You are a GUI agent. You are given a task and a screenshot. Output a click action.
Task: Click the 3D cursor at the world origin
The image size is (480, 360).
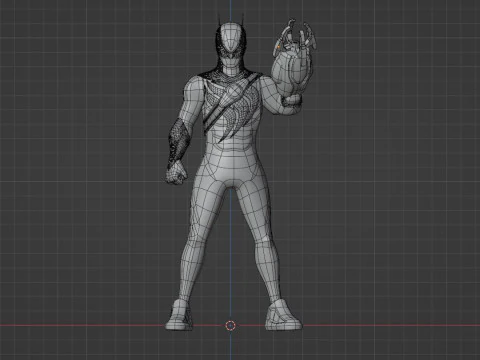coord(230,325)
